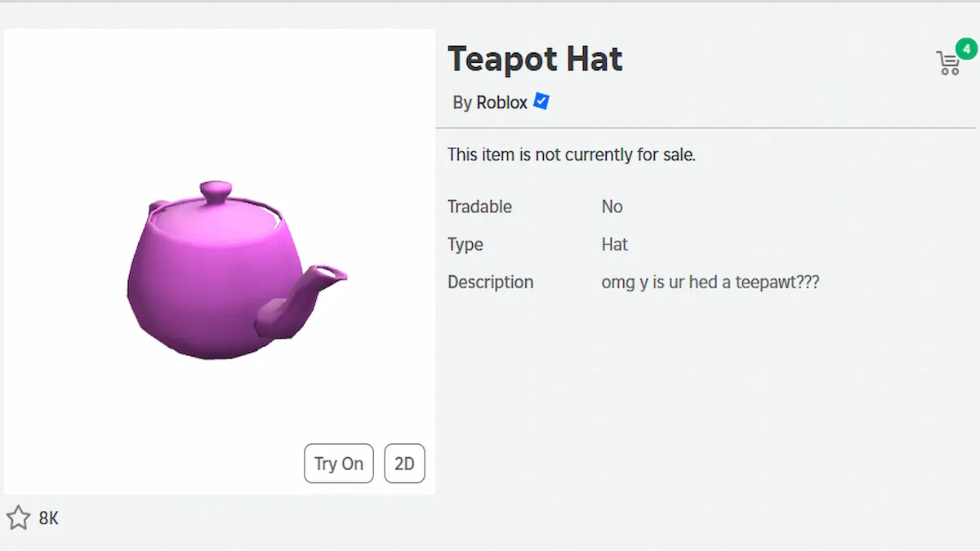Click the not currently for sale notice
980x551 pixels.
(571, 154)
